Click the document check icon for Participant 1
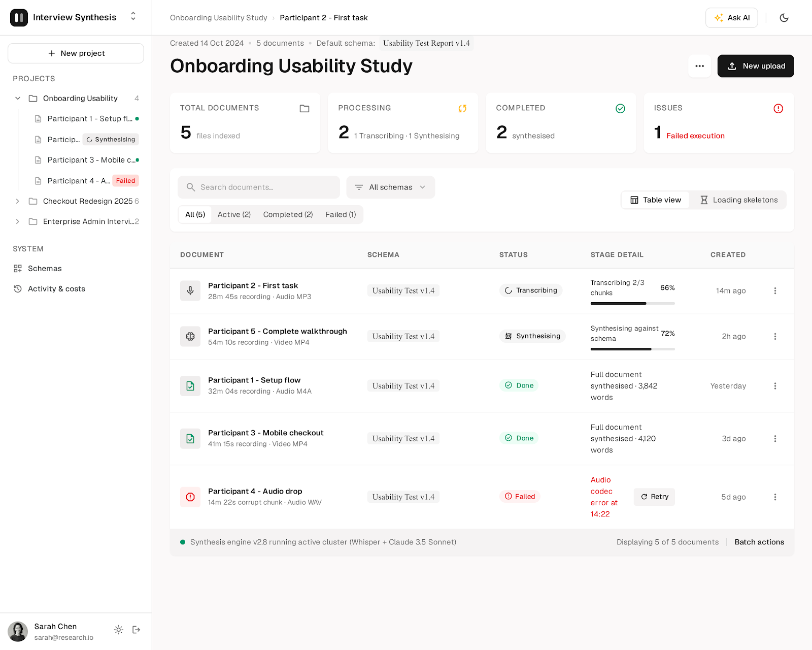This screenshot has height=650, width=812. tap(190, 386)
